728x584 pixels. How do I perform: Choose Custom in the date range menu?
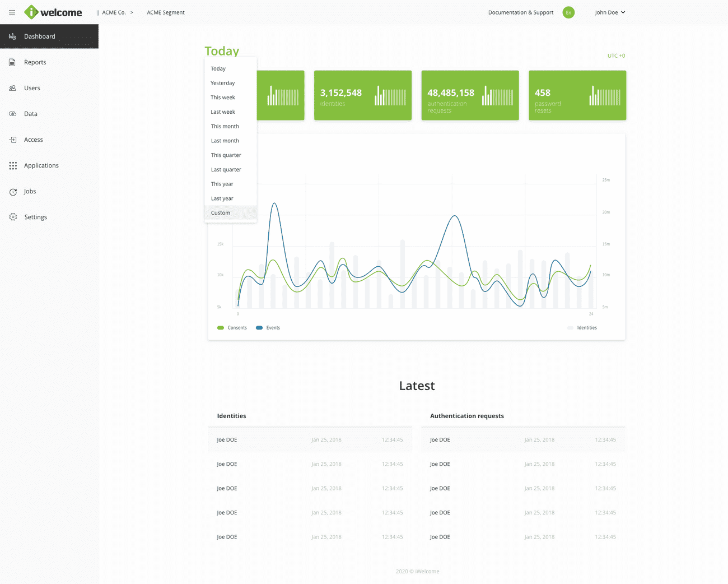pyautogui.click(x=221, y=213)
